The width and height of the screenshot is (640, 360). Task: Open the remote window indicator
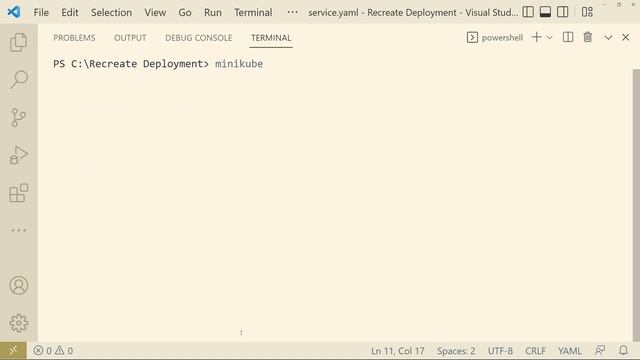tap(13, 351)
